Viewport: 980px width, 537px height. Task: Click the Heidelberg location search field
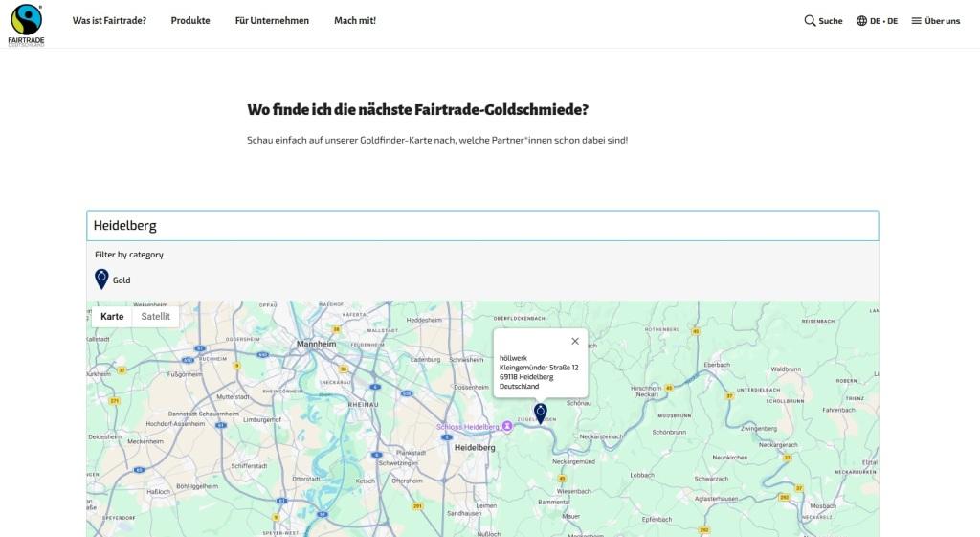coord(482,226)
